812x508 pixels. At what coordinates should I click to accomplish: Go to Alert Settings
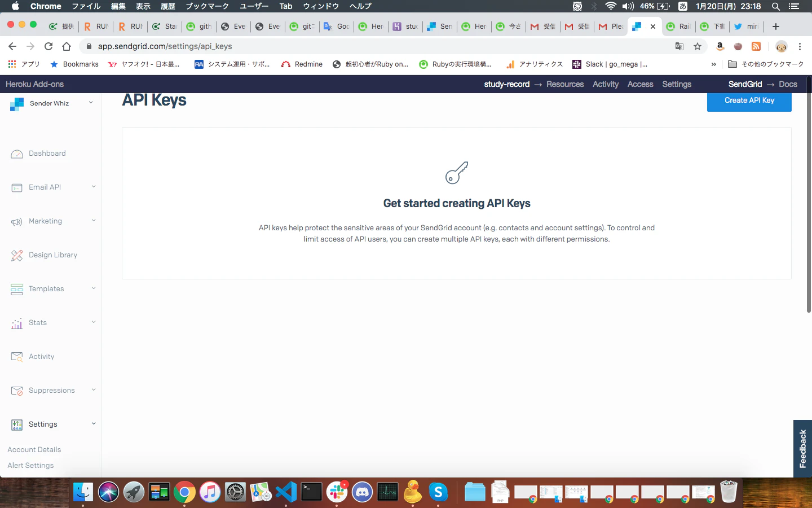coord(30,466)
